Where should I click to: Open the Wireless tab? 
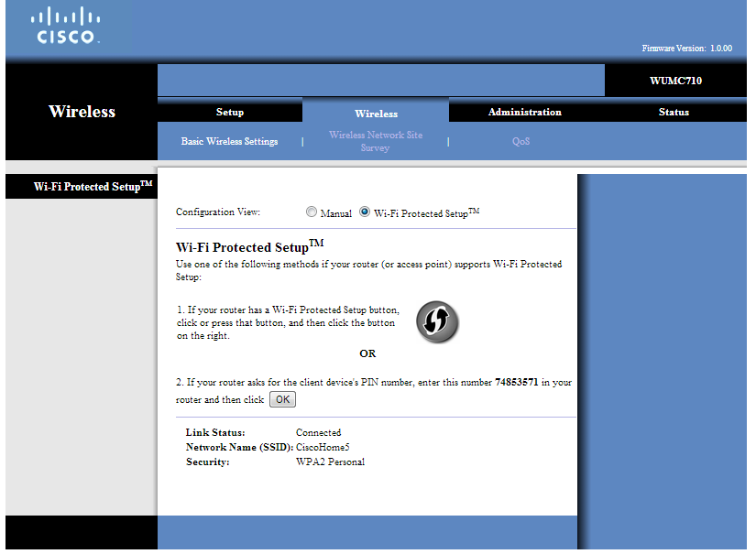click(376, 114)
